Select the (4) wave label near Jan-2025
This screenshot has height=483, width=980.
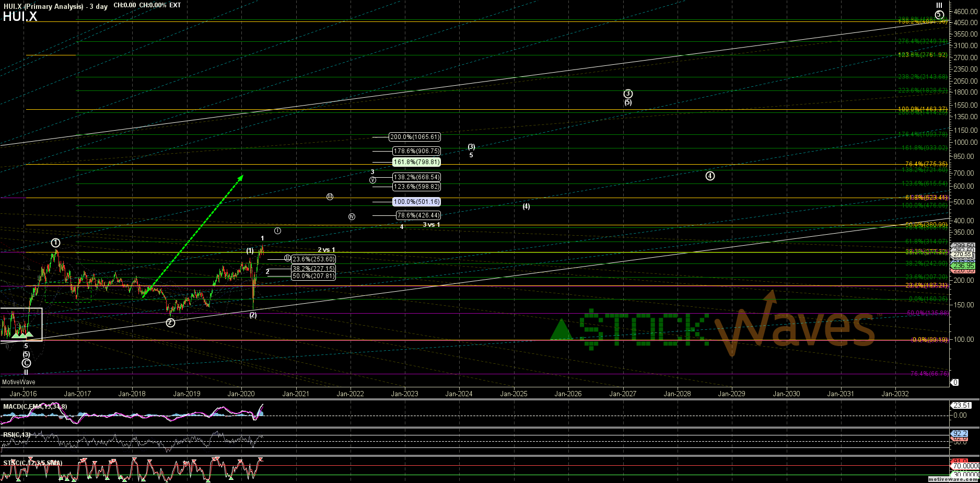click(x=526, y=206)
